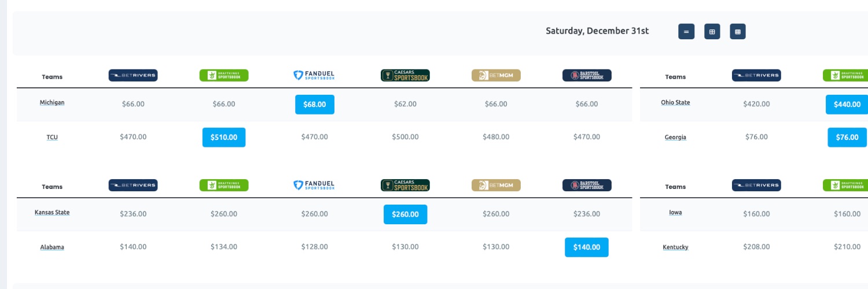Image resolution: width=868 pixels, height=289 pixels.
Task: Click the $500.00 Caesars odds for TCU
Action: (x=405, y=137)
